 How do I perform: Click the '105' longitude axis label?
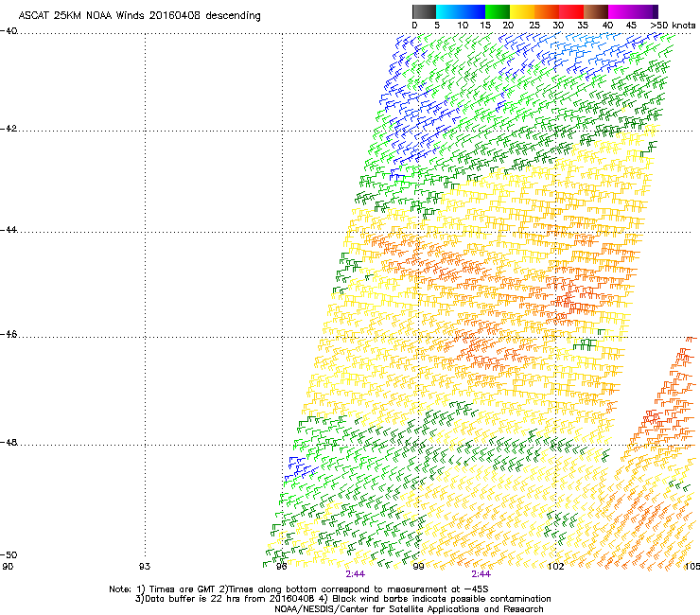[x=692, y=567]
